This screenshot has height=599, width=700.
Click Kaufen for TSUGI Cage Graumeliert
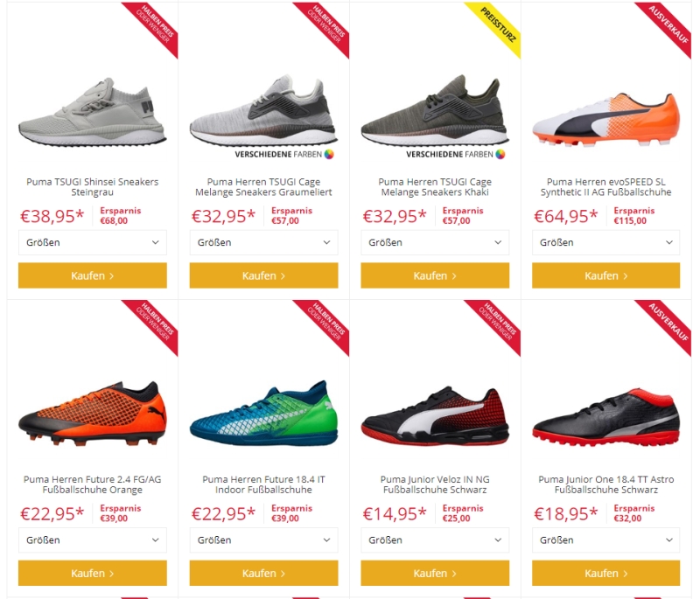(x=264, y=275)
